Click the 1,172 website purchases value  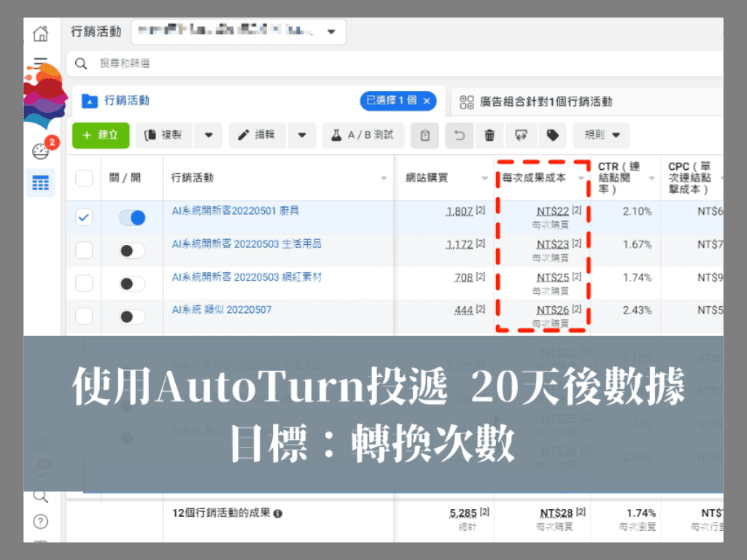click(460, 244)
